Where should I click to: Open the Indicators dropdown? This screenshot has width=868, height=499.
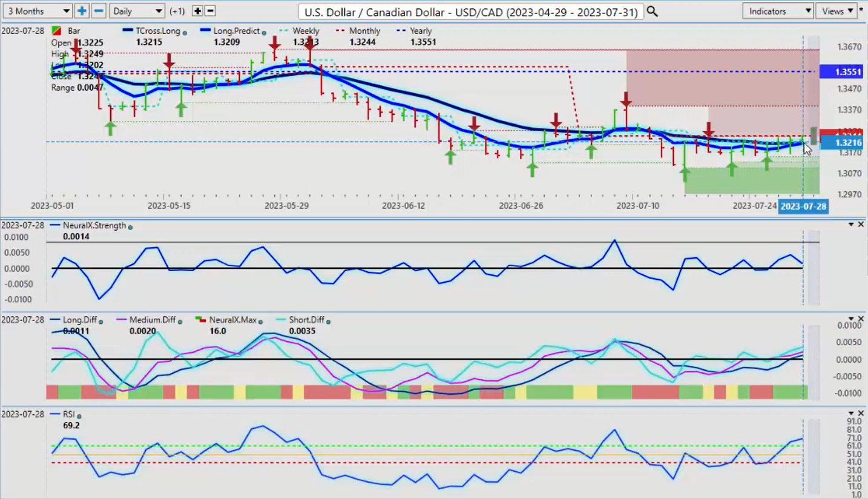pos(778,11)
